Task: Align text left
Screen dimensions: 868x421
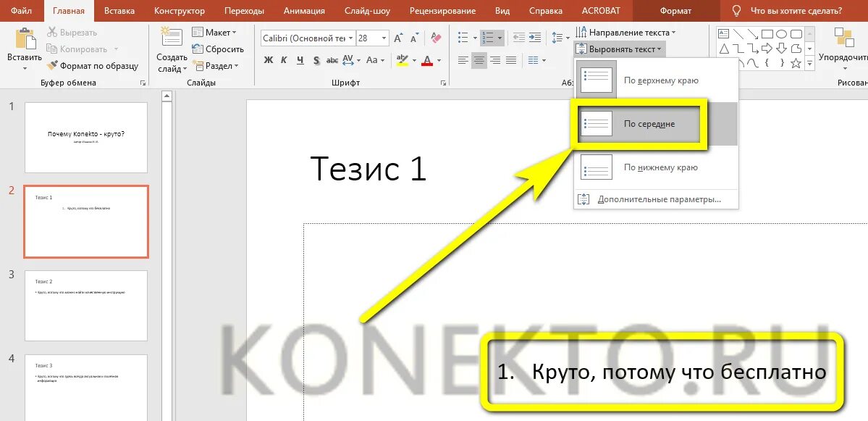Action: pos(463,60)
